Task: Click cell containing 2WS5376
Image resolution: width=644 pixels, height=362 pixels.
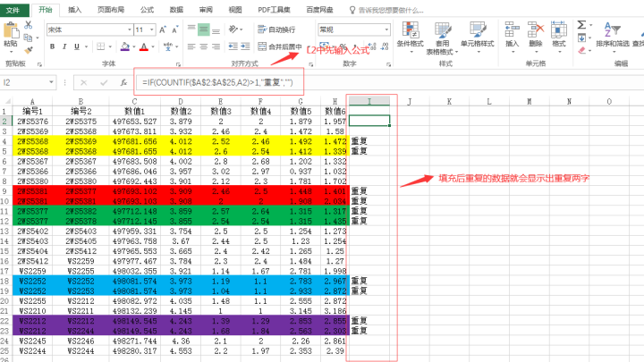Action: (32, 122)
